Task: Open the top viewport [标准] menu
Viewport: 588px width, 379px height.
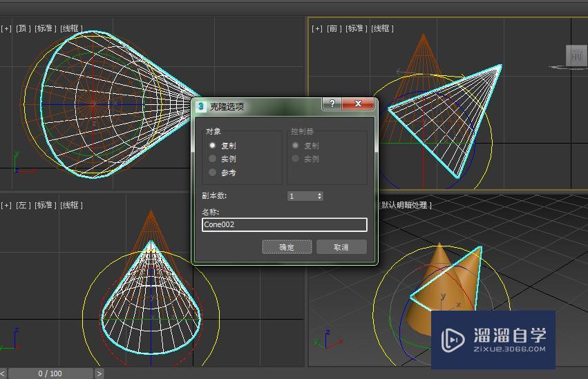Action: (x=46, y=28)
